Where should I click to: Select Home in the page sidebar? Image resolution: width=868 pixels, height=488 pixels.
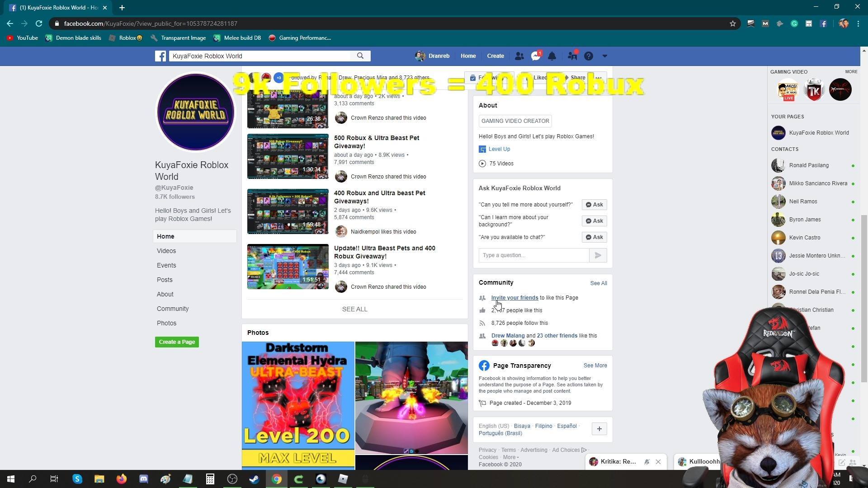tap(195, 236)
